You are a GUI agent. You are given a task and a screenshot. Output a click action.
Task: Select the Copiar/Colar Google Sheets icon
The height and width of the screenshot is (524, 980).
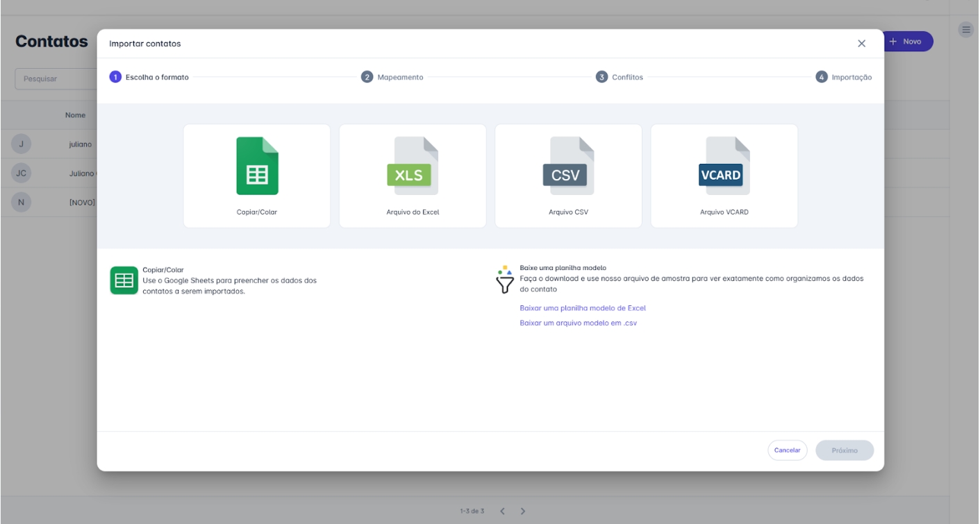[257, 166]
